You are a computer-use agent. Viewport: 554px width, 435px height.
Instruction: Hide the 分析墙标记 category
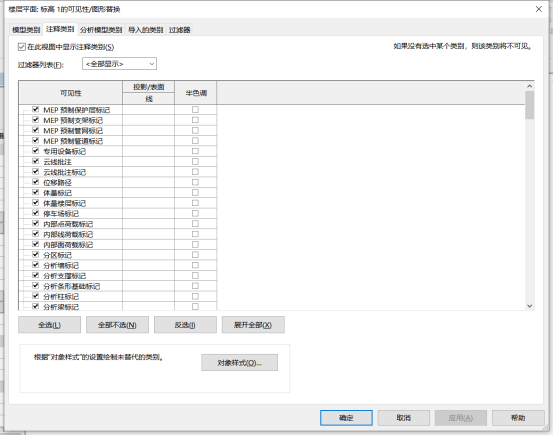point(35,265)
